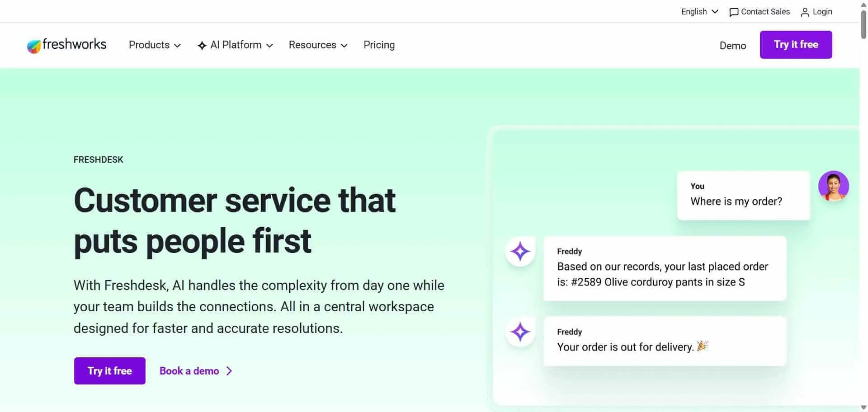Screen dimensions: 868x412
Task: Open the Resources dropdown
Action: [318, 45]
